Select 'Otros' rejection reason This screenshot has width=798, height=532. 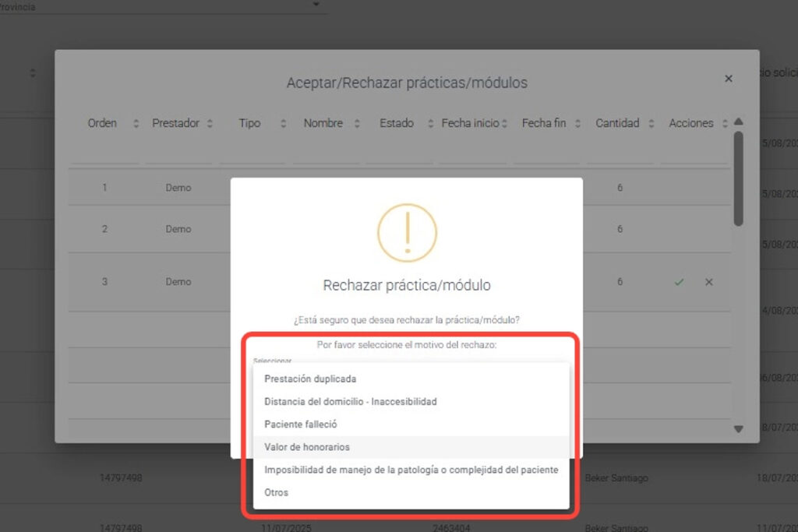[276, 492]
